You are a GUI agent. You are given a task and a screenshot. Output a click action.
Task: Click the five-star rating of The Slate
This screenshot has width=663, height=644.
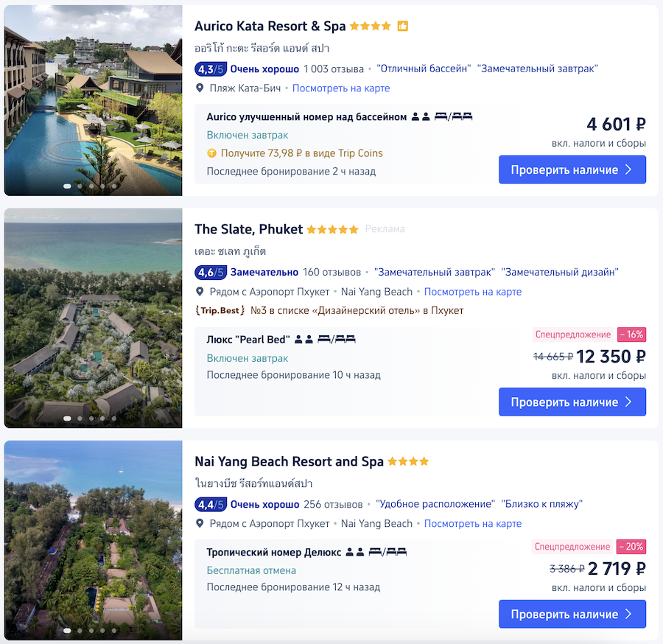pos(332,230)
